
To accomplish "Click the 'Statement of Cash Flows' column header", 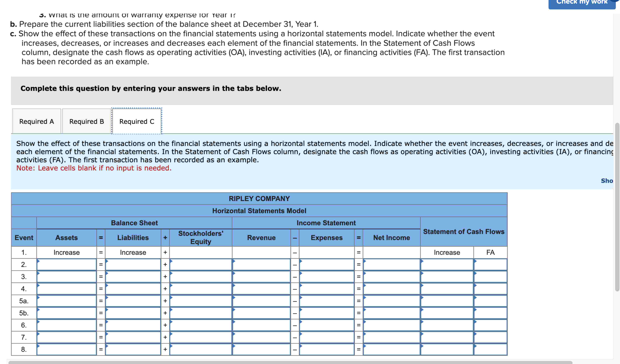I will point(464,231).
